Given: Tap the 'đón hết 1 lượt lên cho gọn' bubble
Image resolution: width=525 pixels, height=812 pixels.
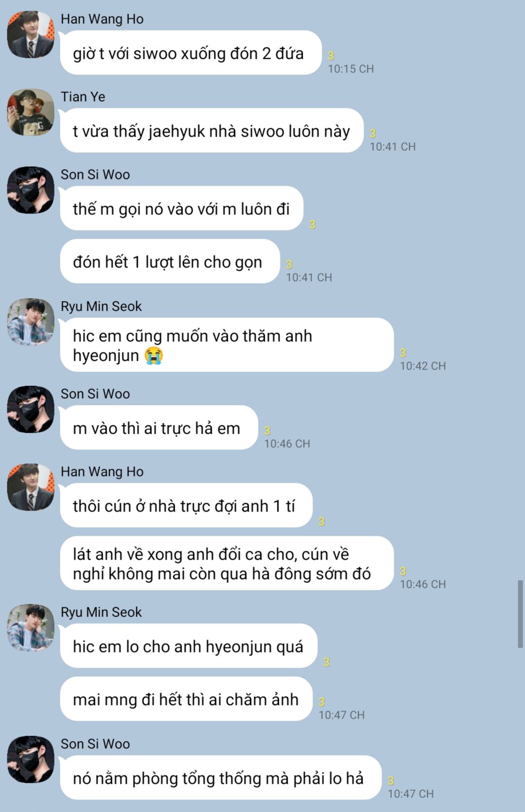Looking at the screenshot, I should tap(170, 262).
